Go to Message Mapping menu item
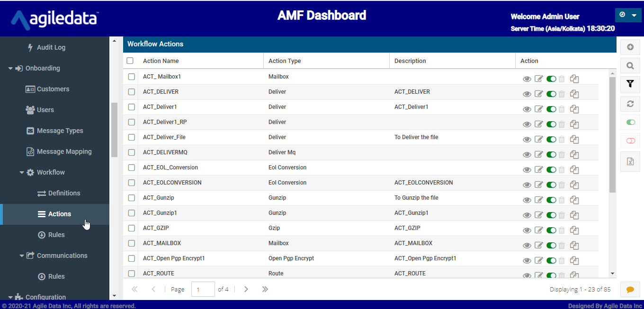Image resolution: width=644 pixels, height=309 pixels. pyautogui.click(x=64, y=151)
